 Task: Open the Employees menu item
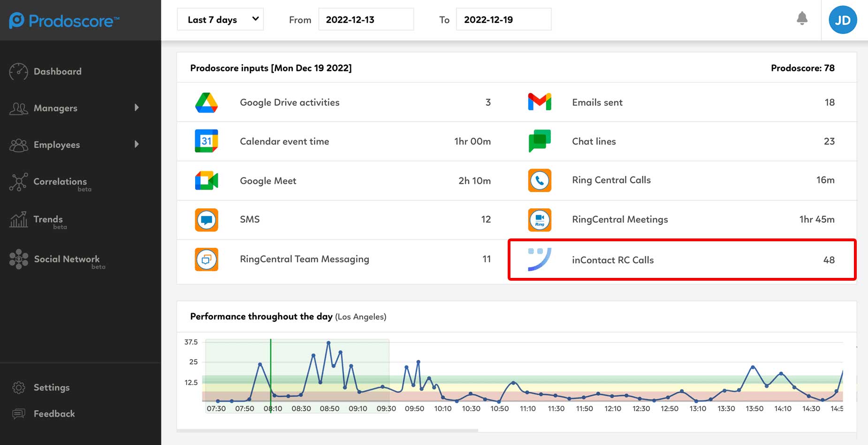(57, 145)
